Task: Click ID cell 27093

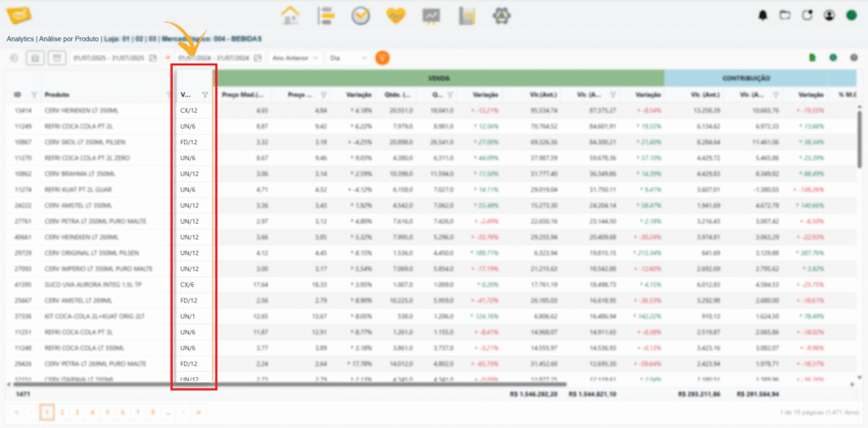Action: tap(21, 269)
